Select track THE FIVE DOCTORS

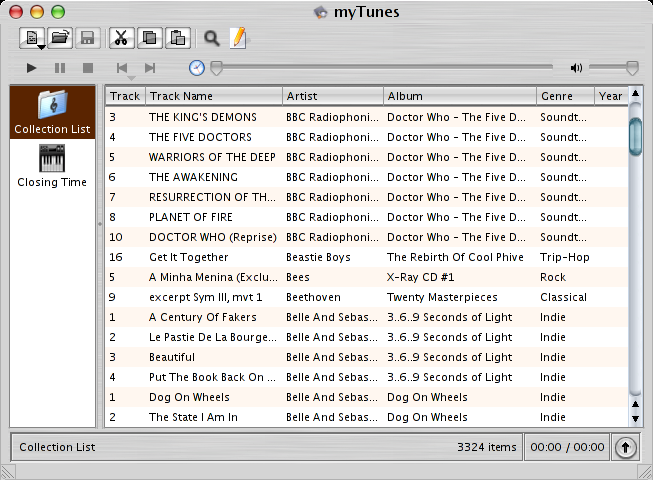pyautogui.click(x=366, y=137)
